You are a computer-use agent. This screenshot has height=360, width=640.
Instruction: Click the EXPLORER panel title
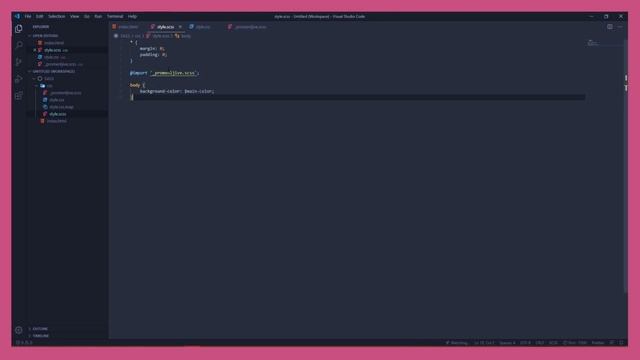(x=41, y=27)
